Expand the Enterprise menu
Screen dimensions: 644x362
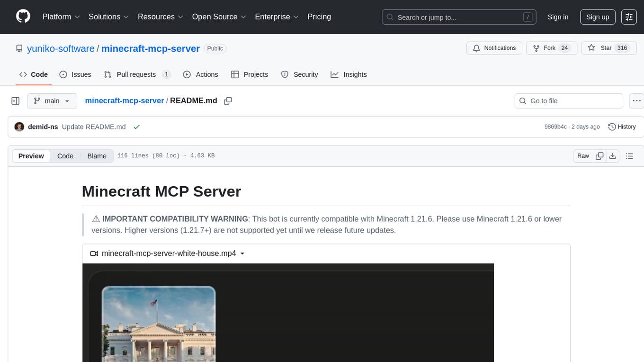(277, 17)
